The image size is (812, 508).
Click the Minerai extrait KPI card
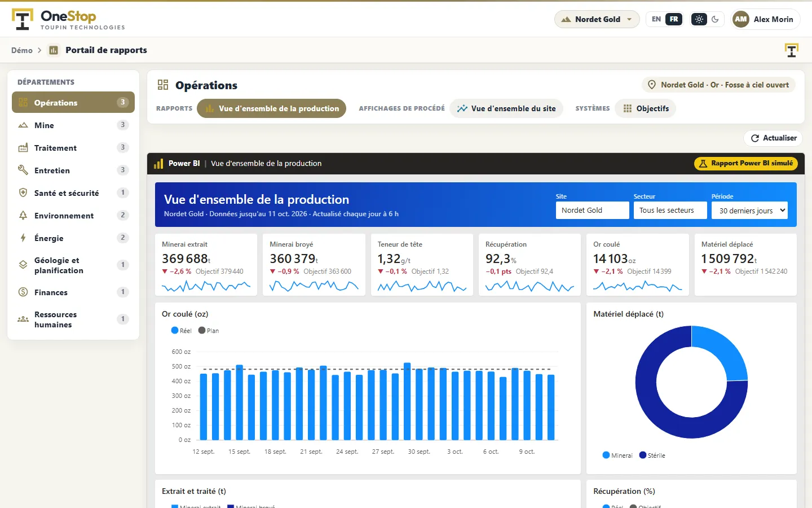[x=206, y=265]
